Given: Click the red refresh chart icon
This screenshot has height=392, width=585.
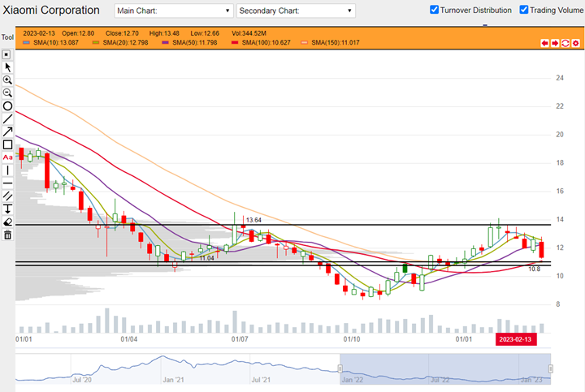Looking at the screenshot, I should 565,43.
